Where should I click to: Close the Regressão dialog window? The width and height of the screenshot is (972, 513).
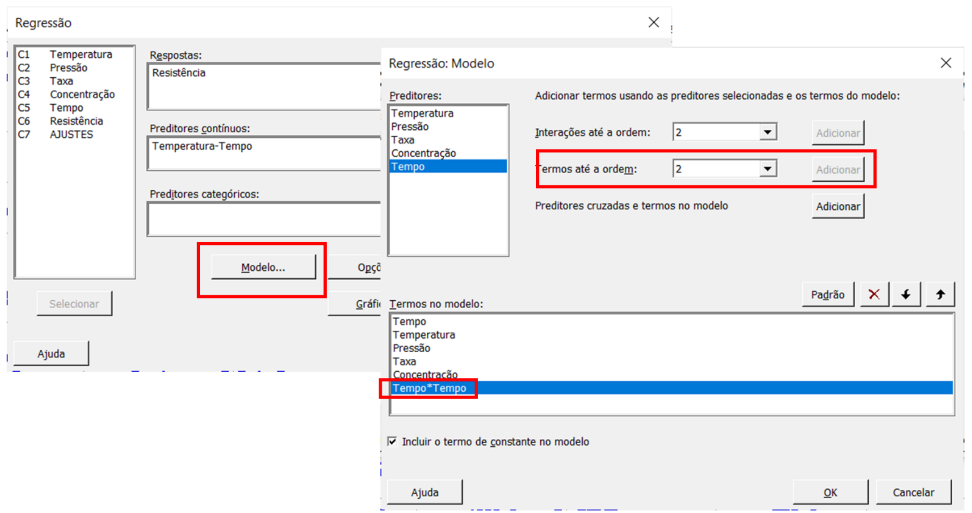tap(653, 22)
